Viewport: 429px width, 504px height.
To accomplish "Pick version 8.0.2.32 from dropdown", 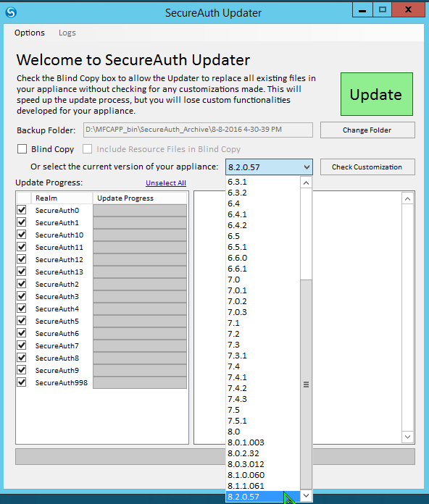I will tap(263, 453).
